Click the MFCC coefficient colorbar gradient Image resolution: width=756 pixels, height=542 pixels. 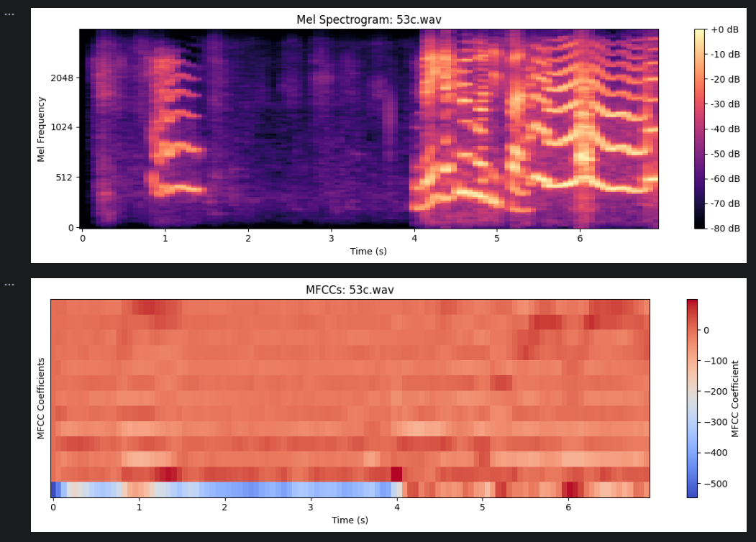point(693,398)
